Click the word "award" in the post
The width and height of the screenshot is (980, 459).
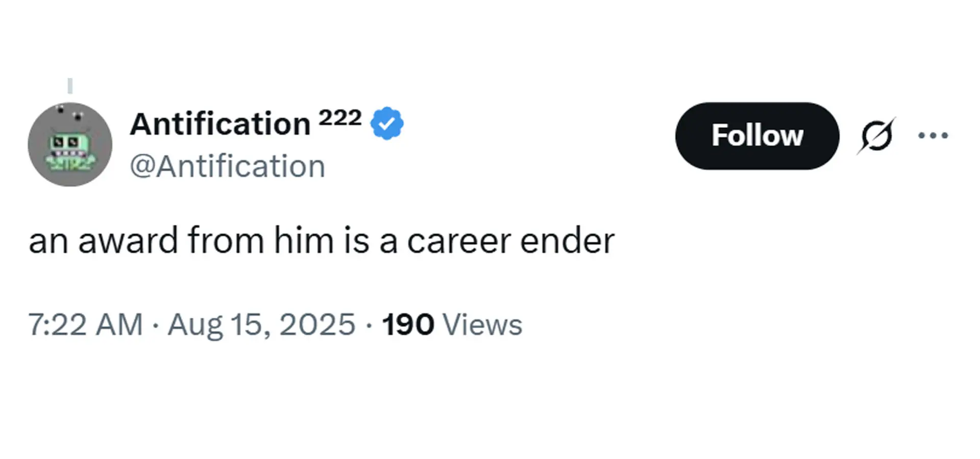[x=128, y=240]
